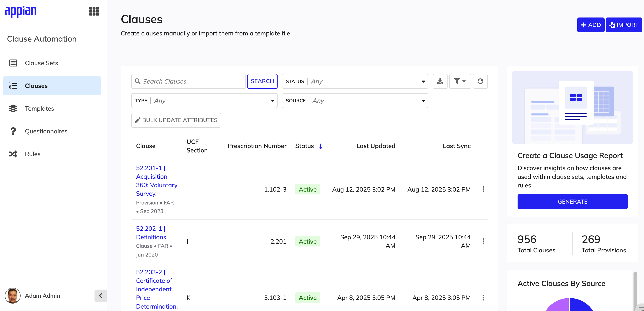The height and width of the screenshot is (311, 644).
Task: Click the Clause Sets sidebar icon
Action: click(x=13, y=63)
